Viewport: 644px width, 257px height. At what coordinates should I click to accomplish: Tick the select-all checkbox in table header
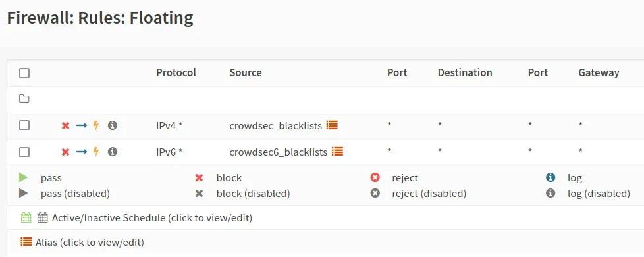point(24,72)
